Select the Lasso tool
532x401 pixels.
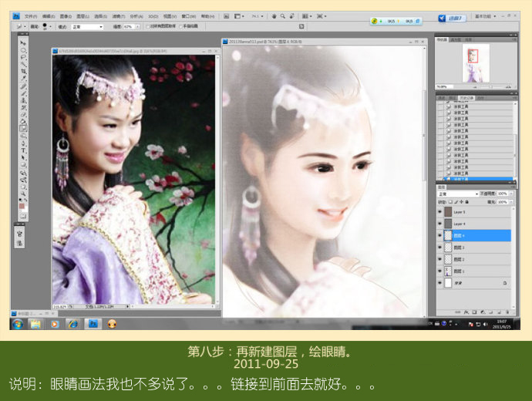pos(23,57)
